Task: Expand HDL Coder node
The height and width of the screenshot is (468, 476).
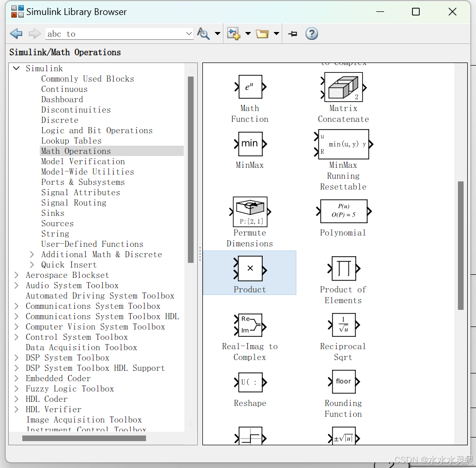Action: point(17,399)
